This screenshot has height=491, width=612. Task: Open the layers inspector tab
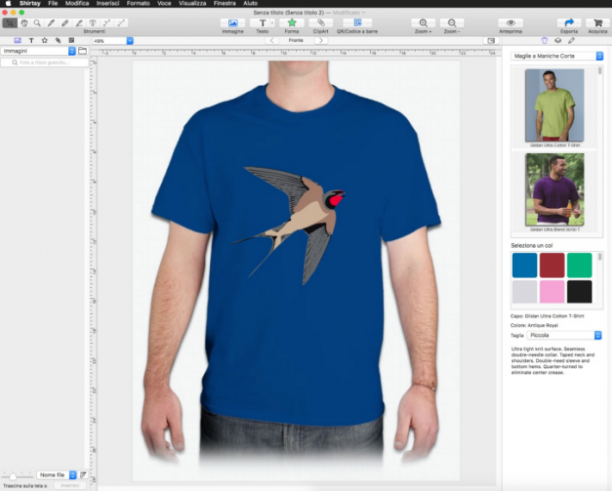point(558,41)
